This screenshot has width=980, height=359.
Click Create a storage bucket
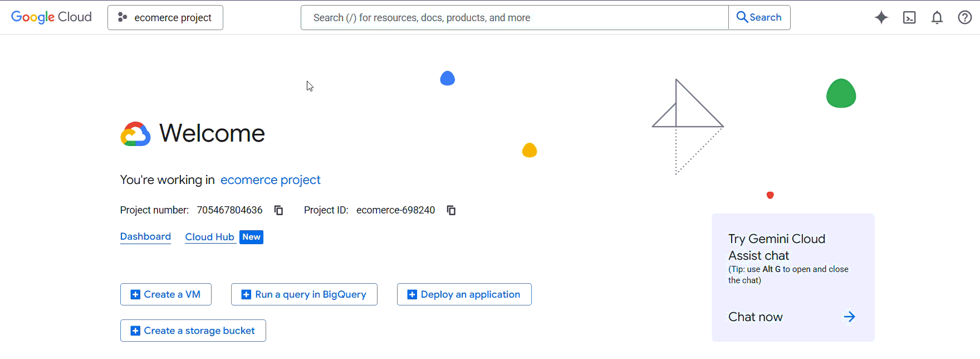pos(193,331)
